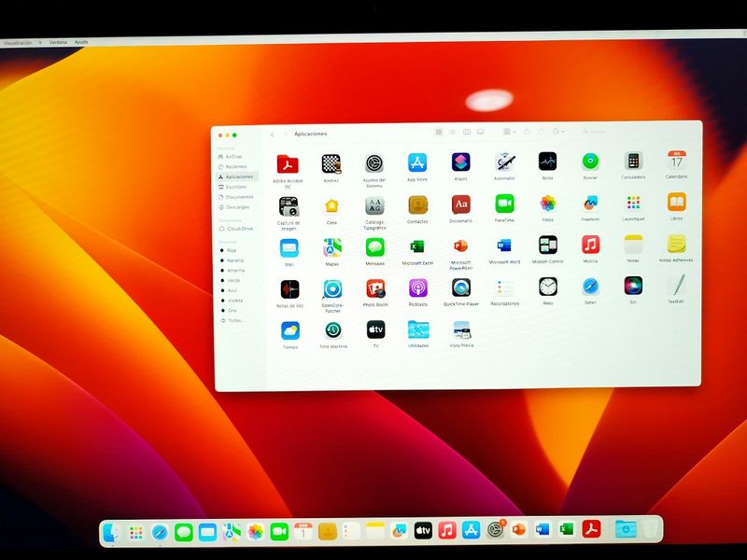This screenshot has height=560, width=747.
Task: Open the Utilidades folder
Action: [x=418, y=329]
